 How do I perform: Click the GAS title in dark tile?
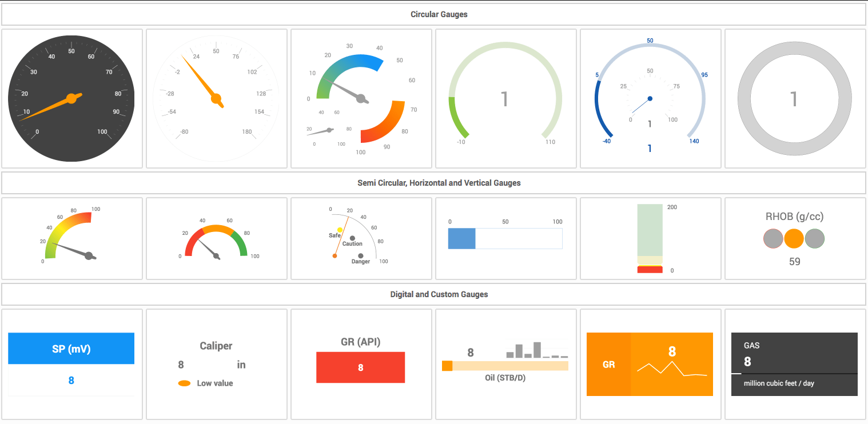pyautogui.click(x=752, y=346)
